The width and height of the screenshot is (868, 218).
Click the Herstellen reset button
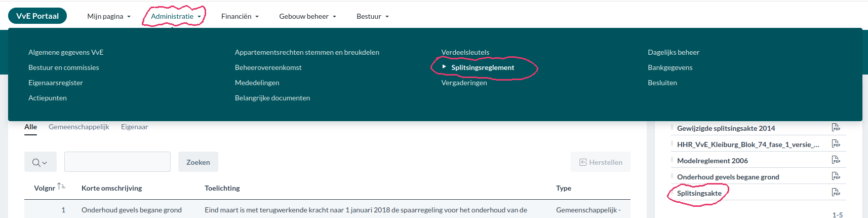click(601, 162)
